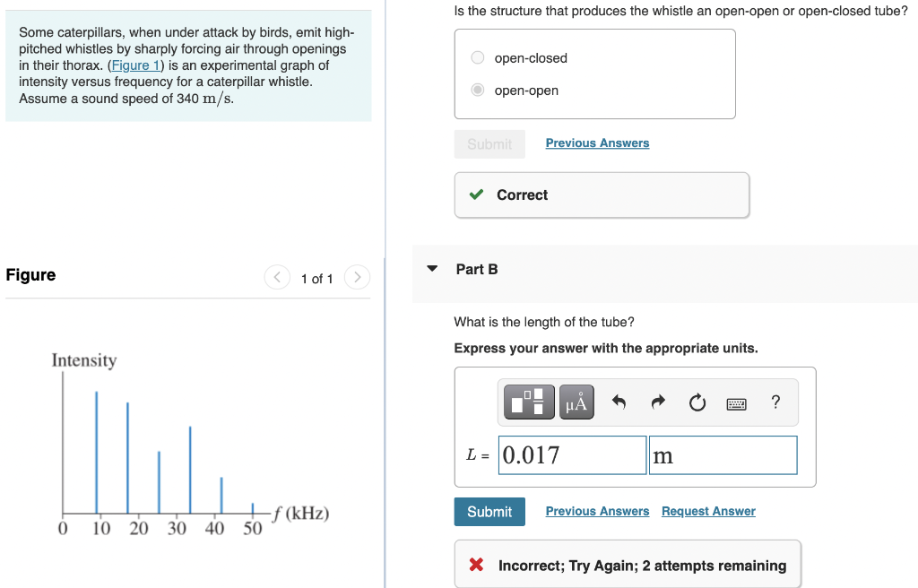The width and height of the screenshot is (918, 588).
Task: Open keyboard shortcuts icon
Action: click(x=737, y=403)
